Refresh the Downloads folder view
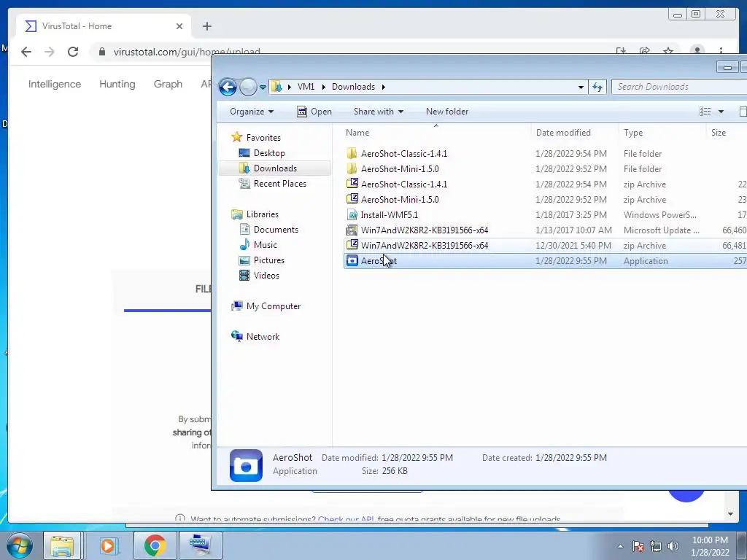747x560 pixels. [x=597, y=87]
